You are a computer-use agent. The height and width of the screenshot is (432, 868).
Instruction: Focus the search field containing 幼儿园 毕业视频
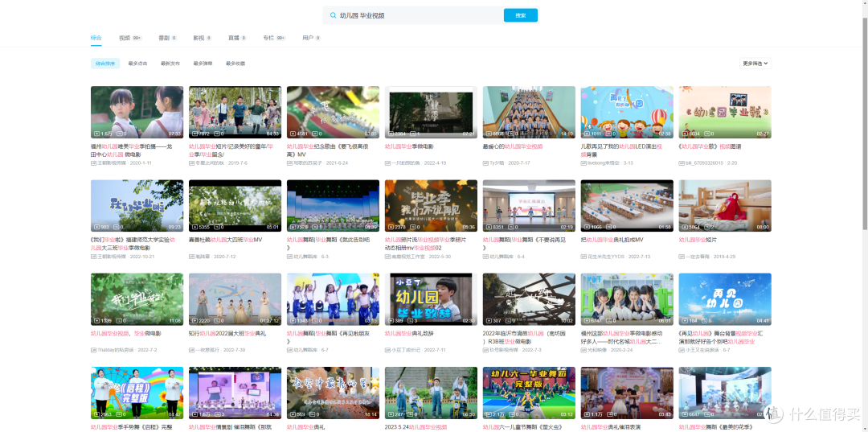pyautogui.click(x=413, y=15)
